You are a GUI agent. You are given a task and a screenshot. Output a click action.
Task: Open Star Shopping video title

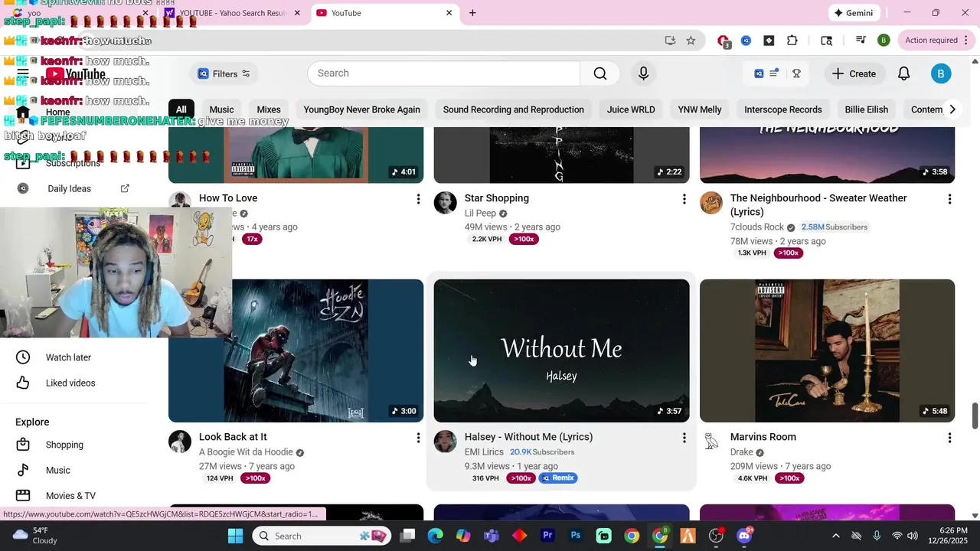(x=496, y=198)
